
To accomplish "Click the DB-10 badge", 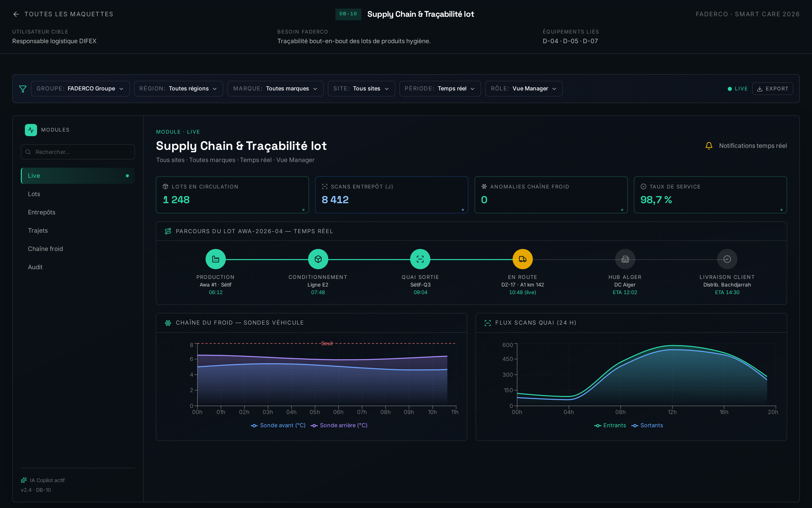I will click(x=348, y=14).
